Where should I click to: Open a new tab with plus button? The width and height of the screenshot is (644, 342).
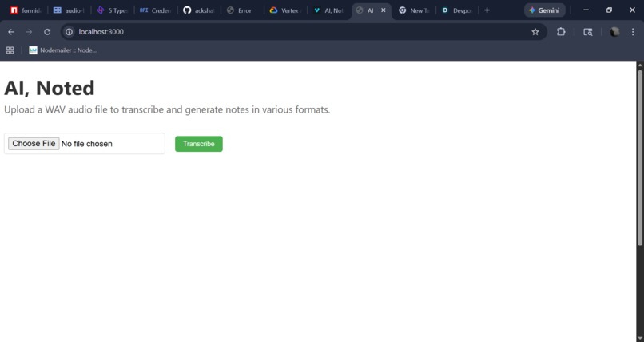[487, 10]
